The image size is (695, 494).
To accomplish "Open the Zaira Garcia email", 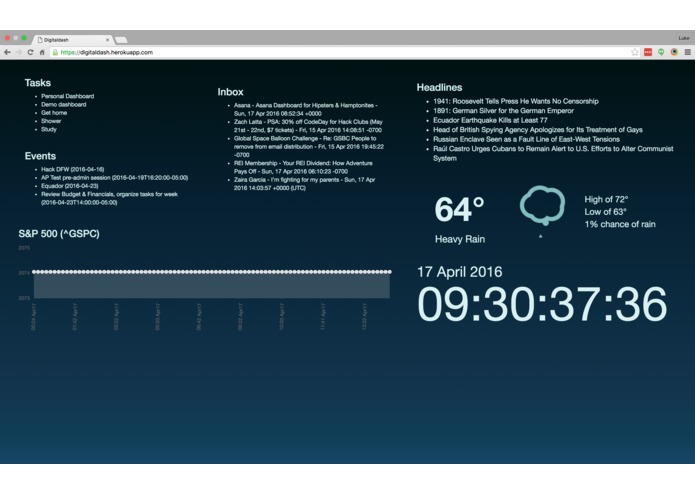I will (x=305, y=184).
